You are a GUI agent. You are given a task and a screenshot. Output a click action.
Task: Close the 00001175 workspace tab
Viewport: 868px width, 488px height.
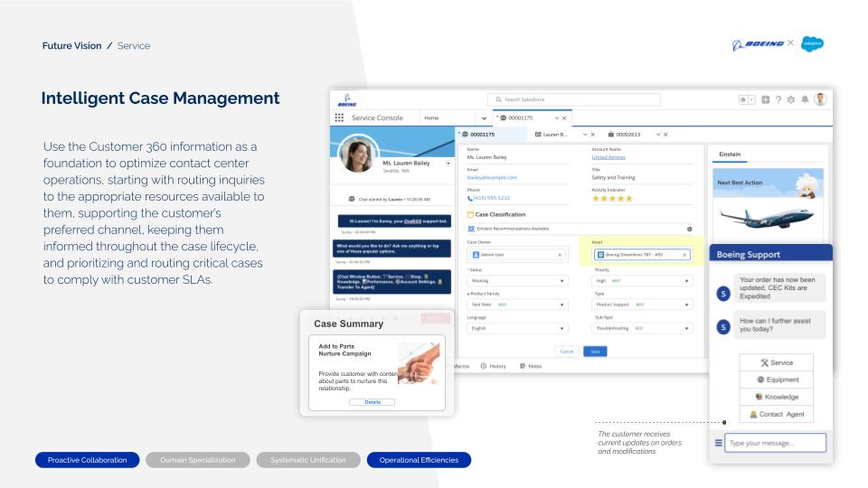[x=564, y=118]
